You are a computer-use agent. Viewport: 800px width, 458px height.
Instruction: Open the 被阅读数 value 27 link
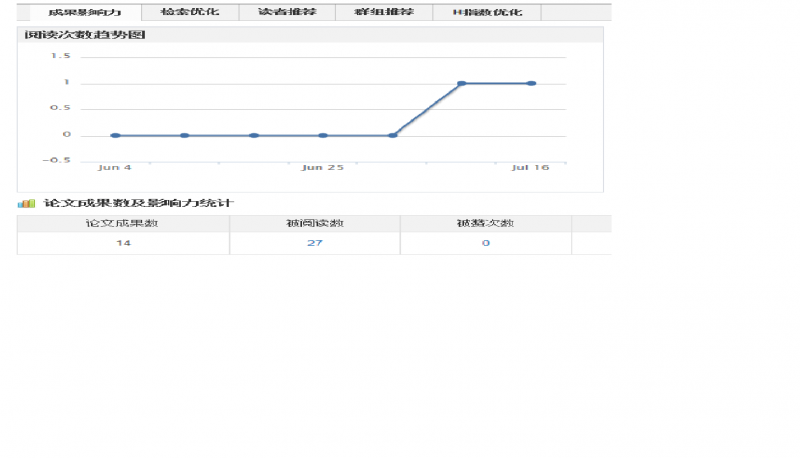pos(315,243)
